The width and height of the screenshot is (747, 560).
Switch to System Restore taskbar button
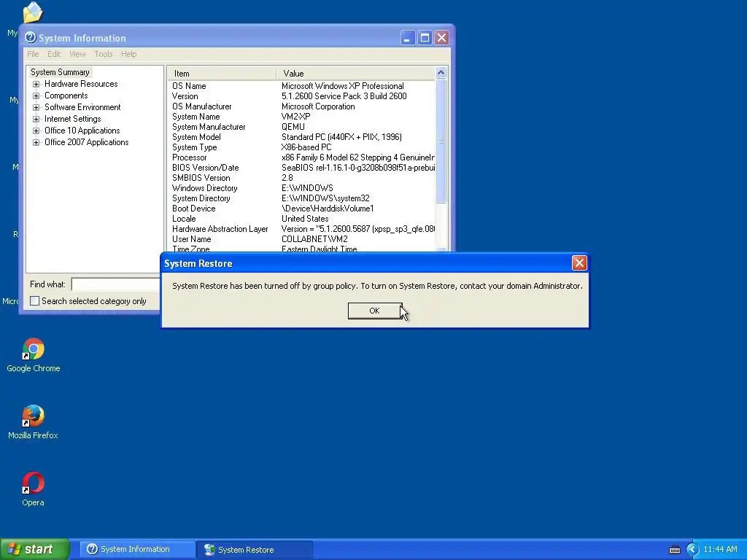point(255,550)
